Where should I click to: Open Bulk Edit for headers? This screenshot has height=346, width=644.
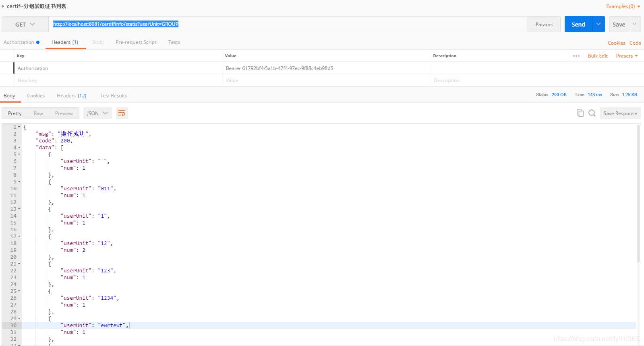(598, 56)
